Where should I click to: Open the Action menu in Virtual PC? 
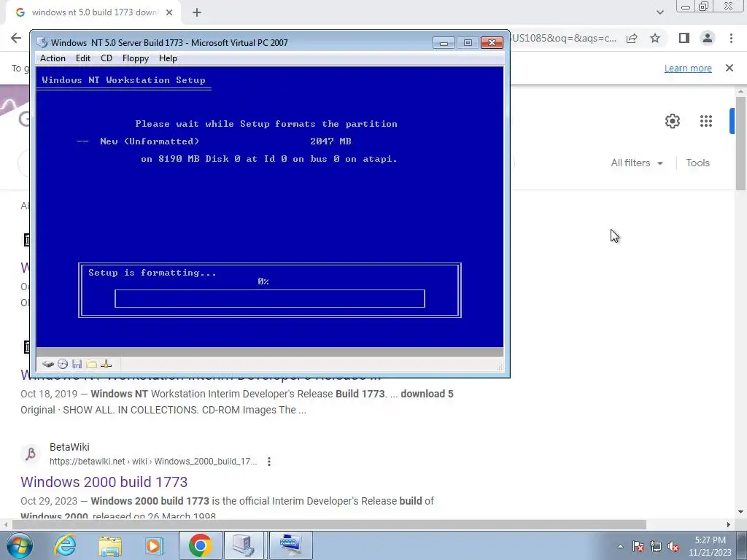click(x=53, y=58)
